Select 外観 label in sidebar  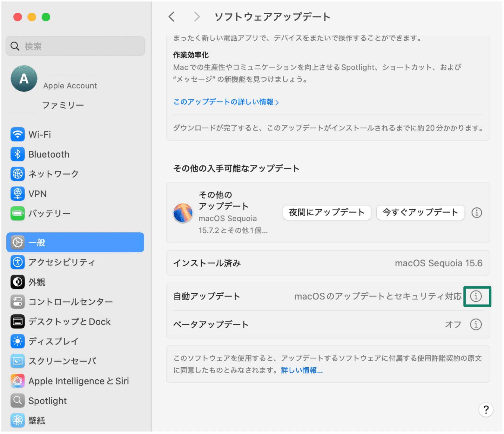coord(37,282)
